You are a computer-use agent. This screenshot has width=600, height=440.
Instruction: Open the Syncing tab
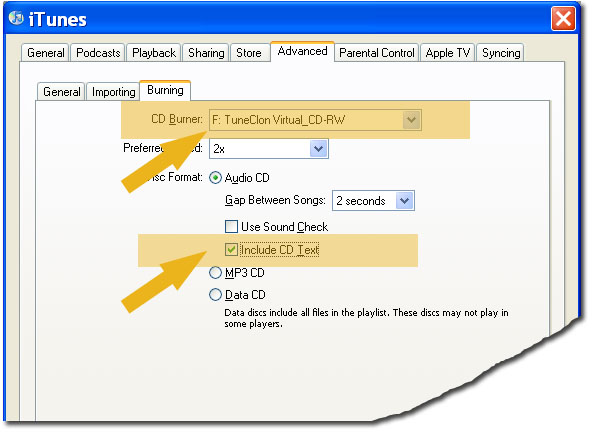click(x=501, y=53)
